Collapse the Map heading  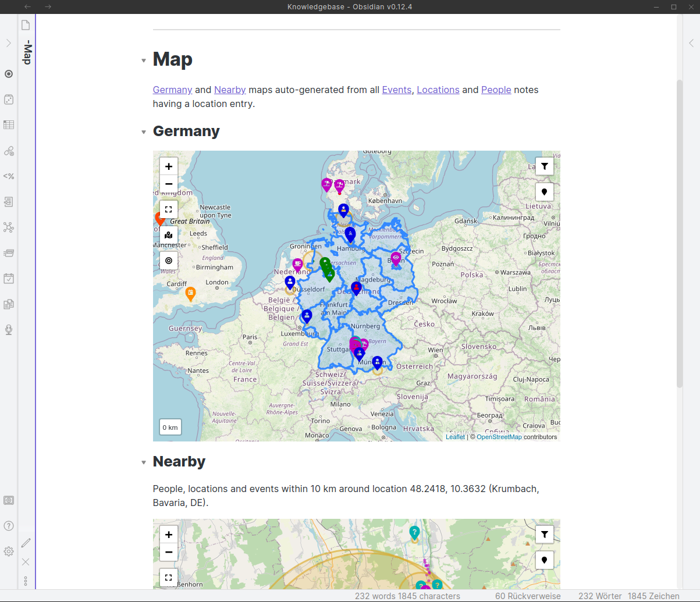143,60
